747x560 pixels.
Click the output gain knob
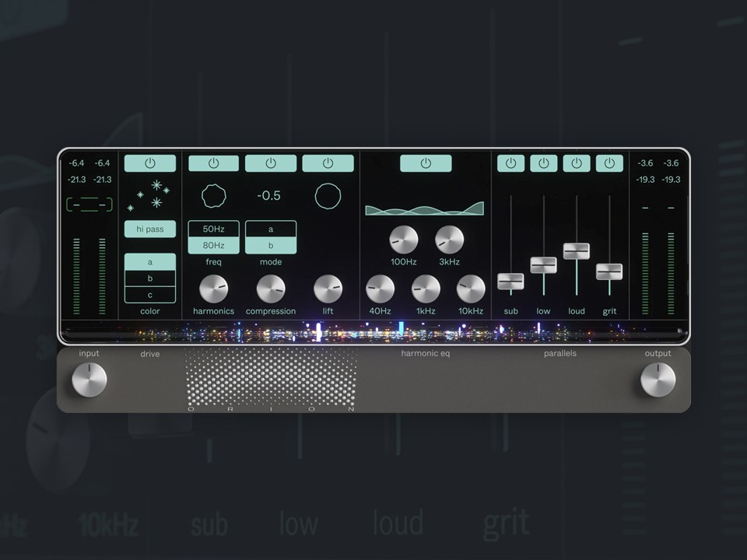click(x=658, y=380)
